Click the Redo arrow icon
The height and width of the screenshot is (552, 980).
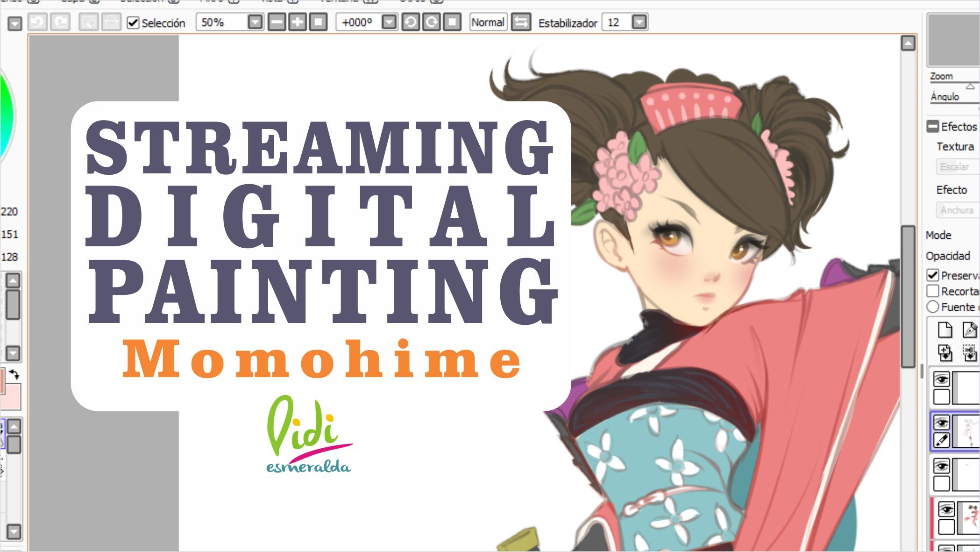point(60,22)
